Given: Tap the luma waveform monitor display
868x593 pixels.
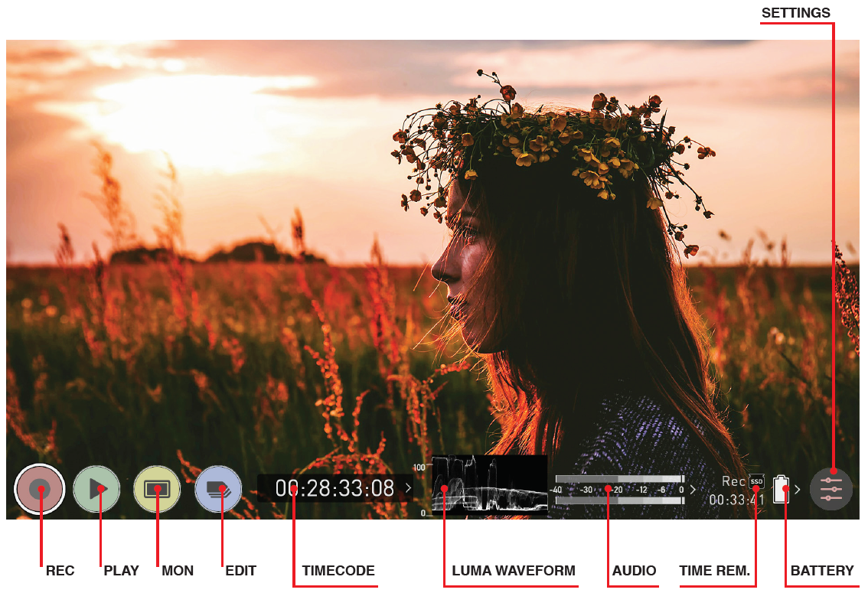Looking at the screenshot, I should [489, 484].
